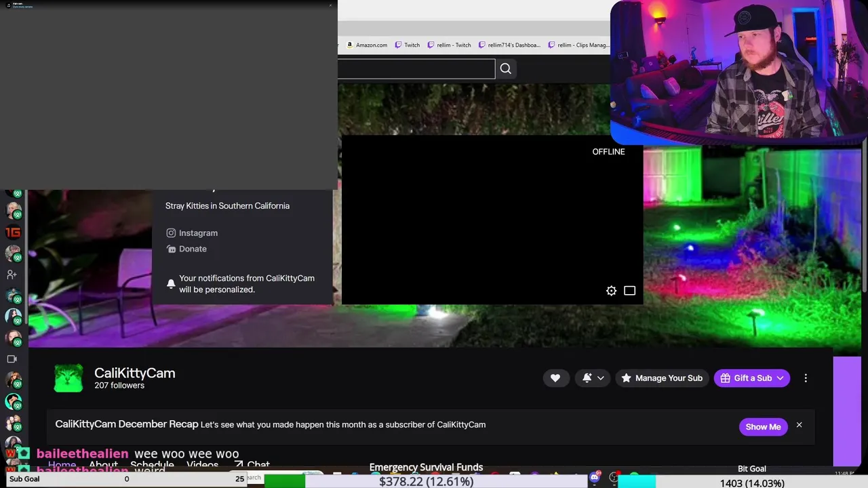
Task: Click the Show Me recap button
Action: (763, 426)
